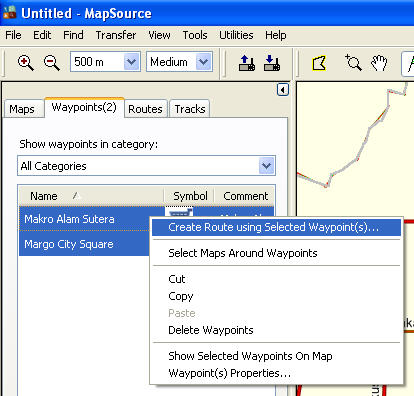Click the shopping cart symbol for Makro Alam Sutera
414x396 pixels.
click(180, 212)
